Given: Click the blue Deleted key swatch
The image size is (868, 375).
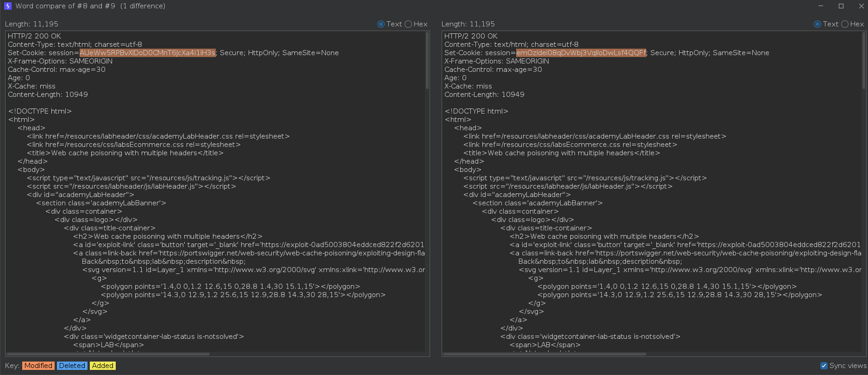Looking at the screenshot, I should click(x=72, y=366).
